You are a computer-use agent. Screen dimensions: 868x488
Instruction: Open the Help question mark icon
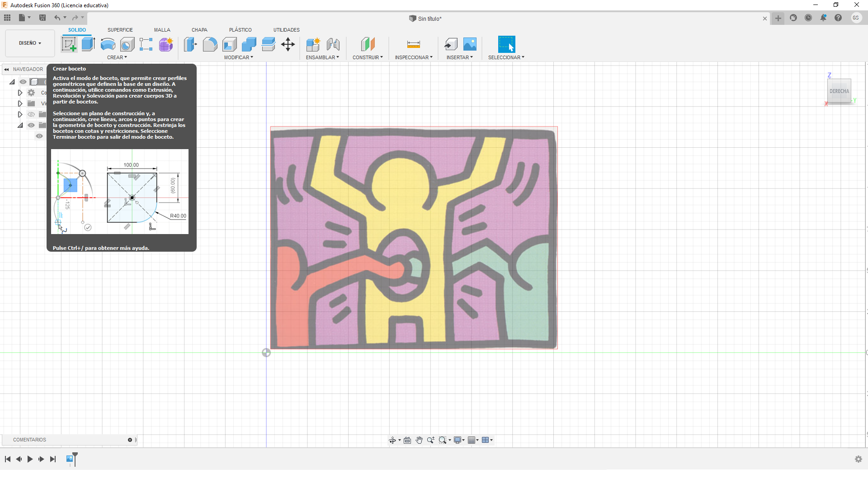tap(838, 18)
